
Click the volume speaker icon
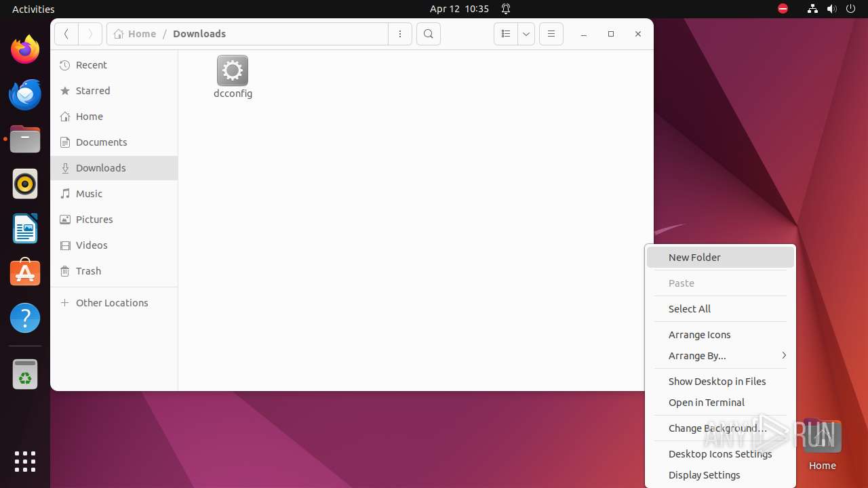pyautogui.click(x=831, y=9)
